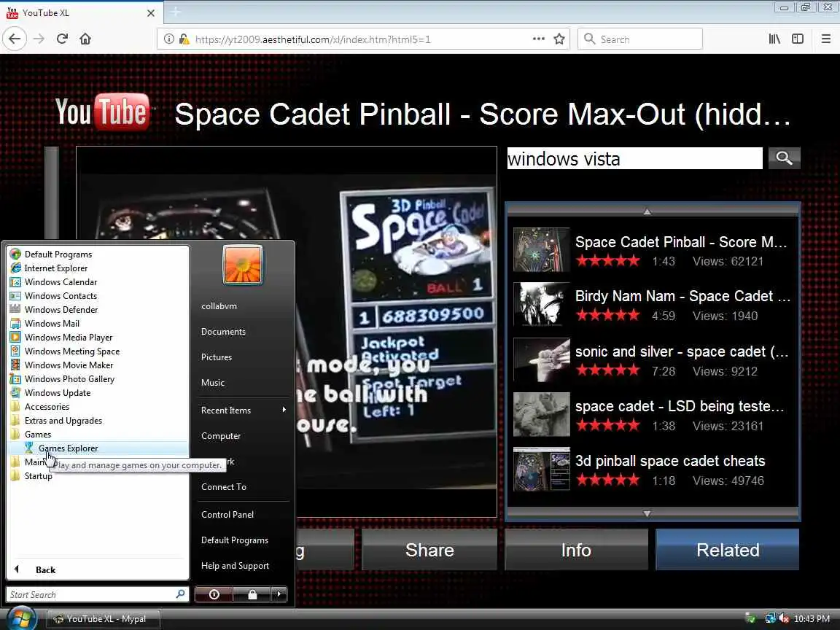
Task: Click the volume icon in system tray
Action: pos(784,619)
